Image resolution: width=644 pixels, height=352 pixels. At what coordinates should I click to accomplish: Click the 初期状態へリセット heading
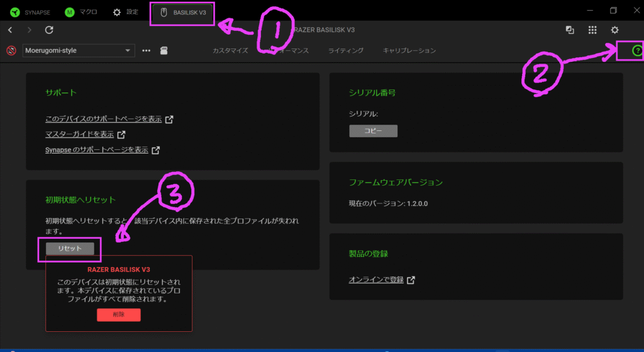click(80, 200)
